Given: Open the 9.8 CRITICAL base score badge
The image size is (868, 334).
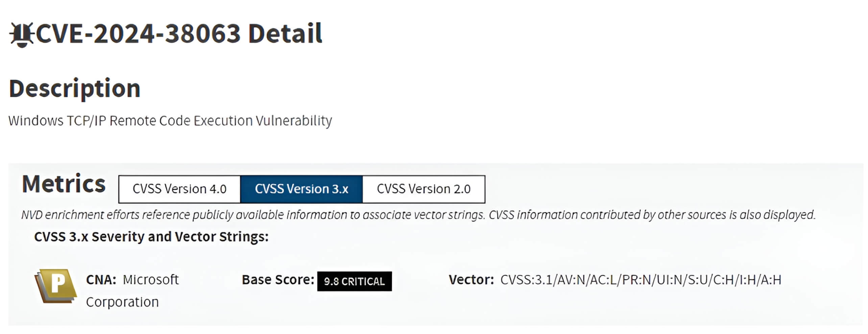Looking at the screenshot, I should click(x=354, y=281).
